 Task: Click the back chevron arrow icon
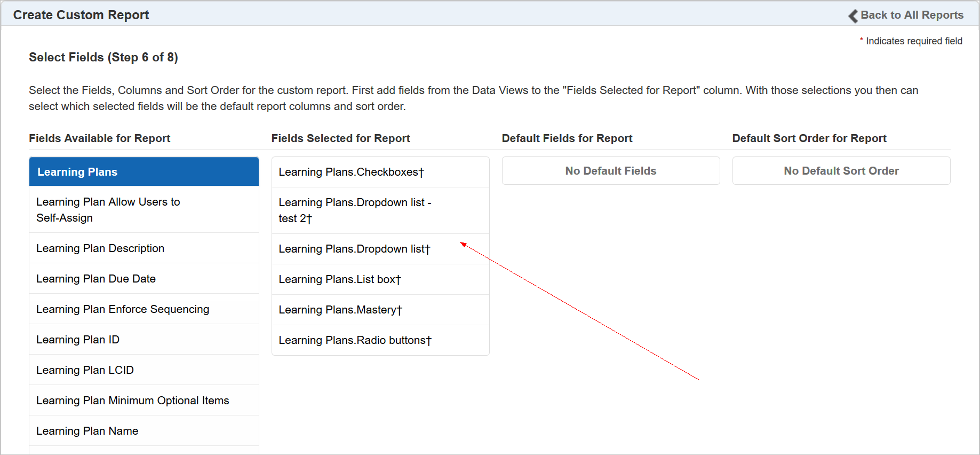853,16
